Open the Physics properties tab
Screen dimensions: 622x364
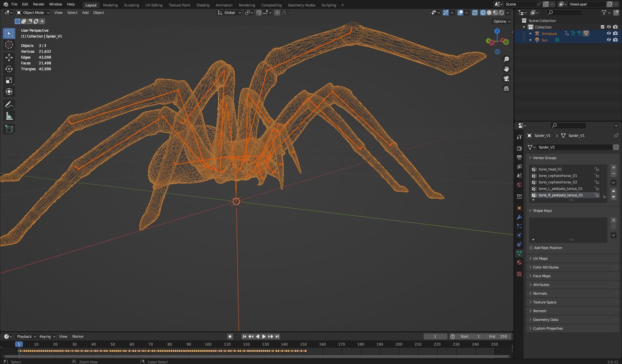tap(519, 235)
